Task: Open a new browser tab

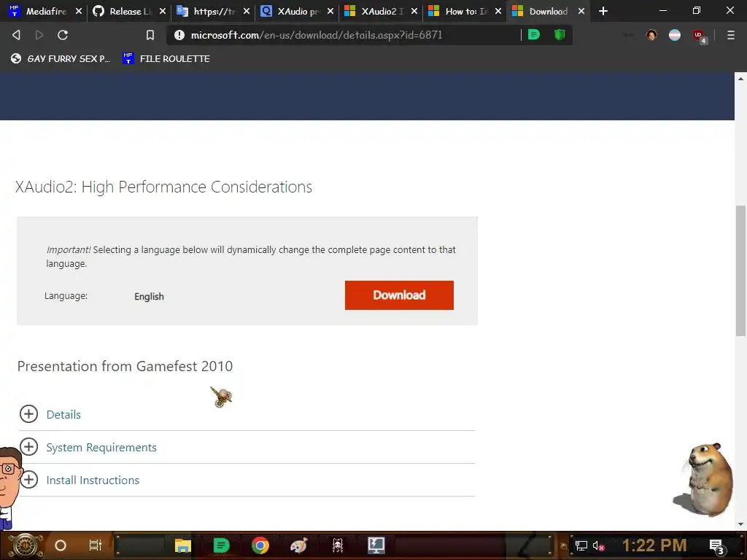Action: tap(603, 11)
